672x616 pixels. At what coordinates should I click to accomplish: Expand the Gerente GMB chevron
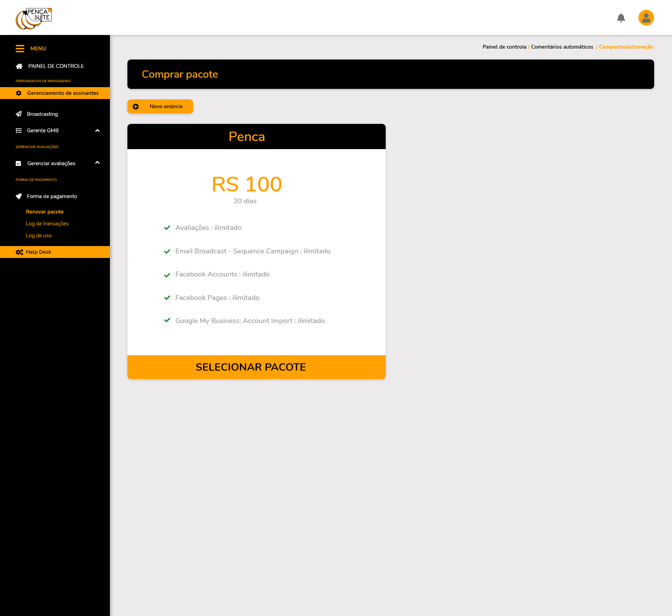[x=97, y=131]
